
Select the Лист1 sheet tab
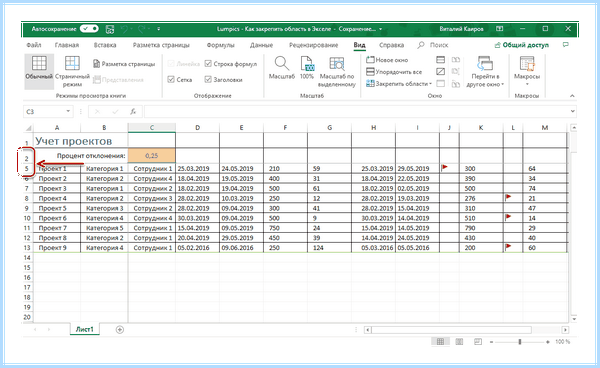tap(85, 329)
